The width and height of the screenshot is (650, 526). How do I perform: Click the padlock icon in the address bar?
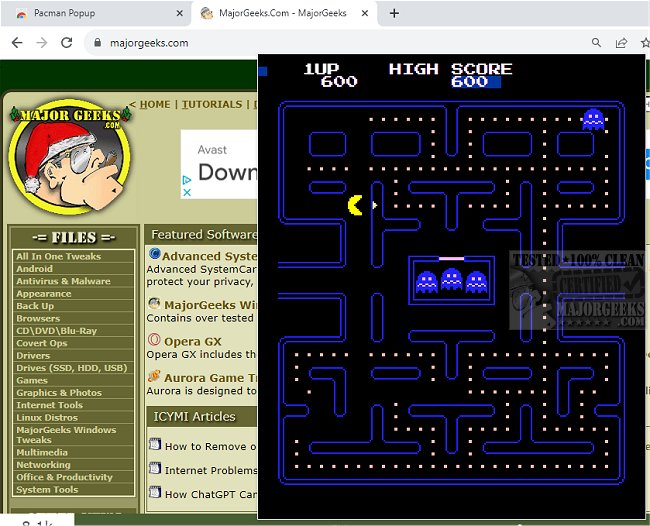pos(97,42)
